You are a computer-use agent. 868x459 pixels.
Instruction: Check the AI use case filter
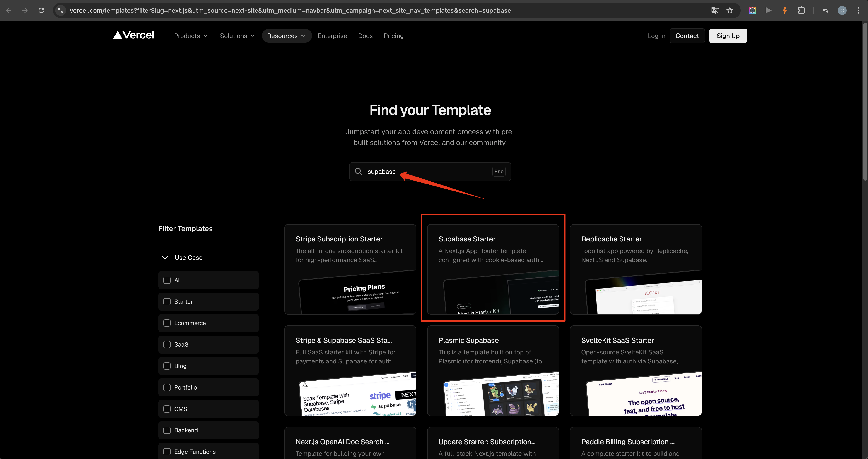tap(167, 280)
